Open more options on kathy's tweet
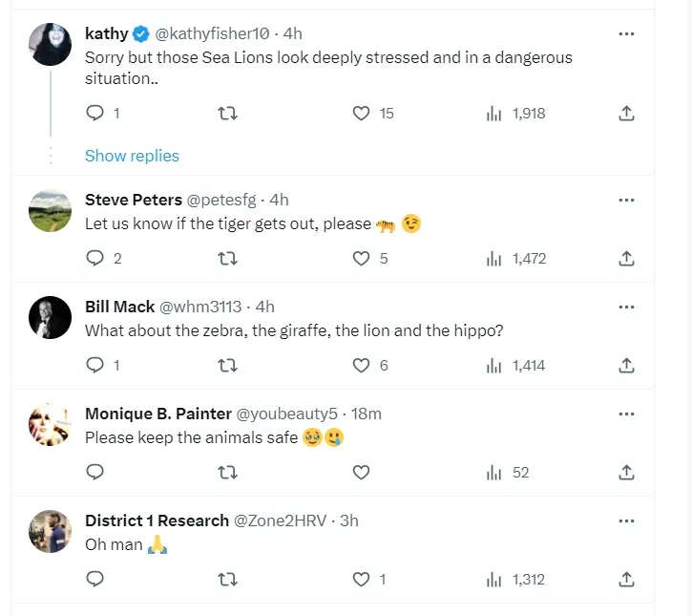 coord(626,33)
